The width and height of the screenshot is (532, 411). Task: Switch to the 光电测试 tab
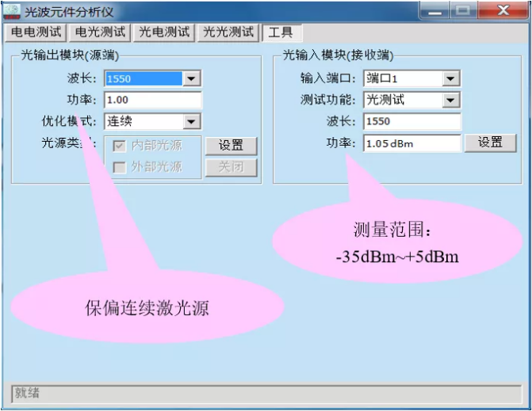coord(164,32)
